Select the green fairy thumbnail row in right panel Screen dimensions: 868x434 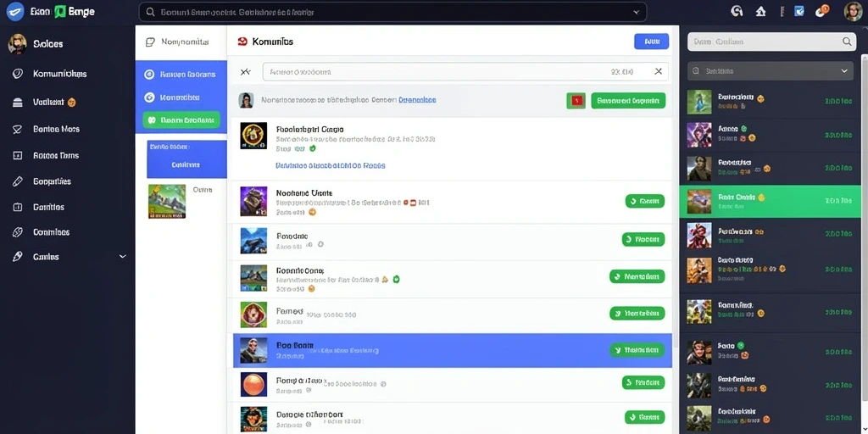770,102
